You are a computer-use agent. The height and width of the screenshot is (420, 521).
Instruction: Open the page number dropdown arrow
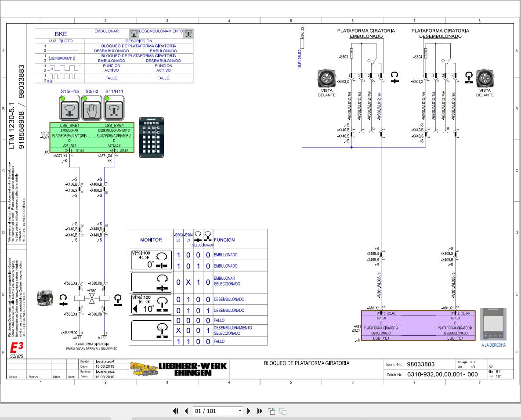point(240,411)
